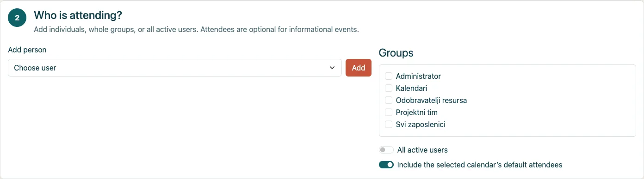The height and width of the screenshot is (179, 644).
Task: Tick the Odobravatelji resursa checkbox
Action: (x=389, y=100)
